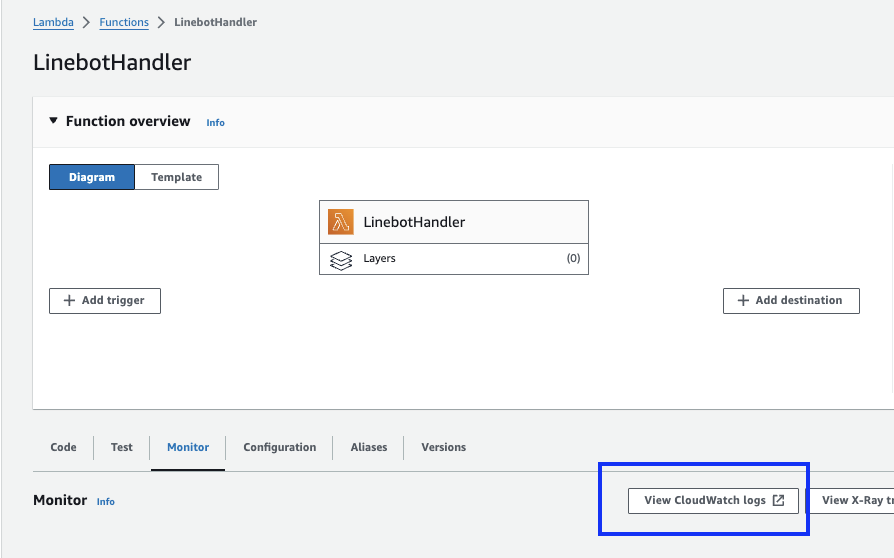Open Info link next to Function overview
Screen dimensions: 894x558
coord(216,123)
